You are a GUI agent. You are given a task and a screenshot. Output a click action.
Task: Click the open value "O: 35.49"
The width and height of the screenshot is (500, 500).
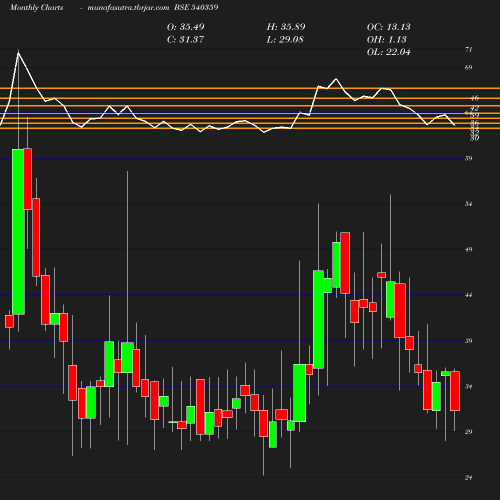pyautogui.click(x=185, y=27)
